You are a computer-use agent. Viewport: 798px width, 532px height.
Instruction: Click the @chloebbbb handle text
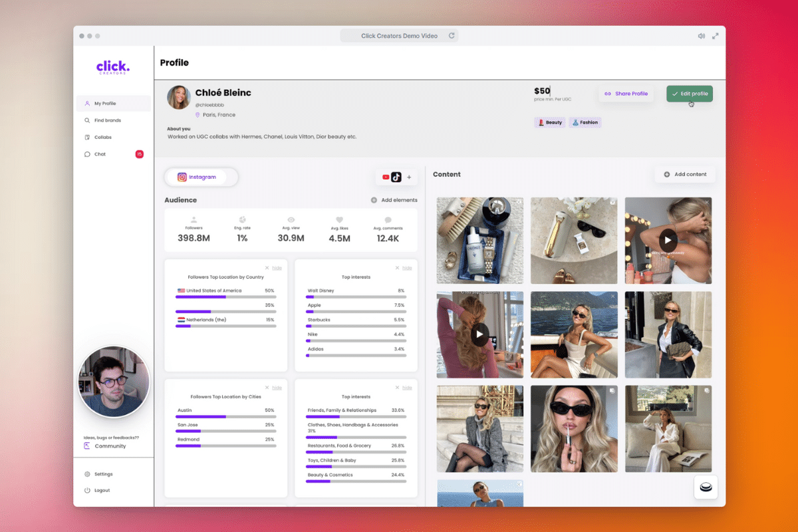(209, 105)
